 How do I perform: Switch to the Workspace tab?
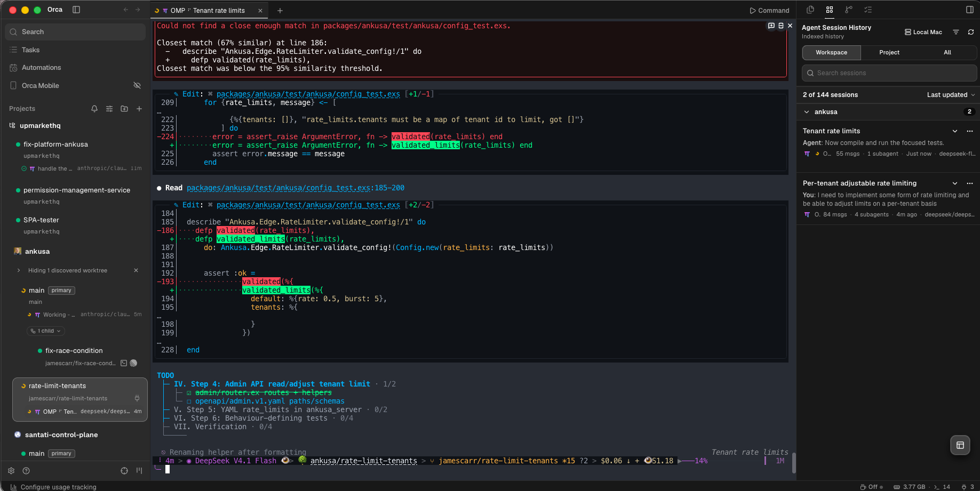tap(831, 52)
